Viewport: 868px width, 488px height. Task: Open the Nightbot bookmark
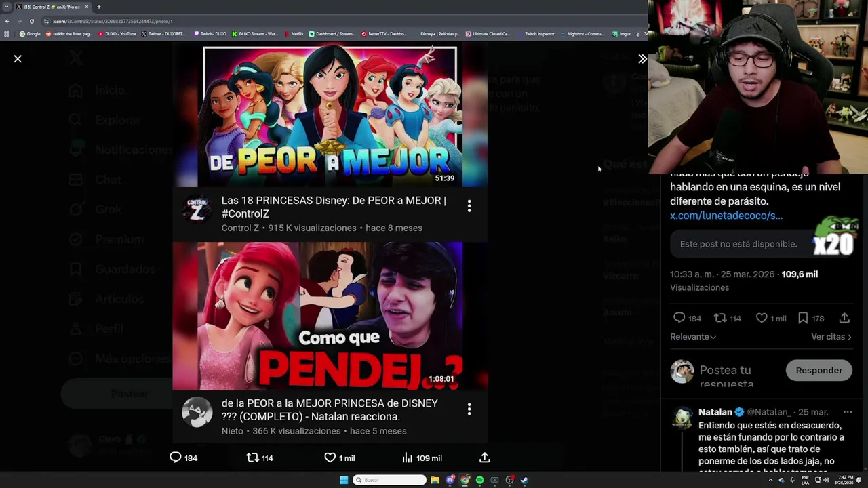click(x=582, y=33)
